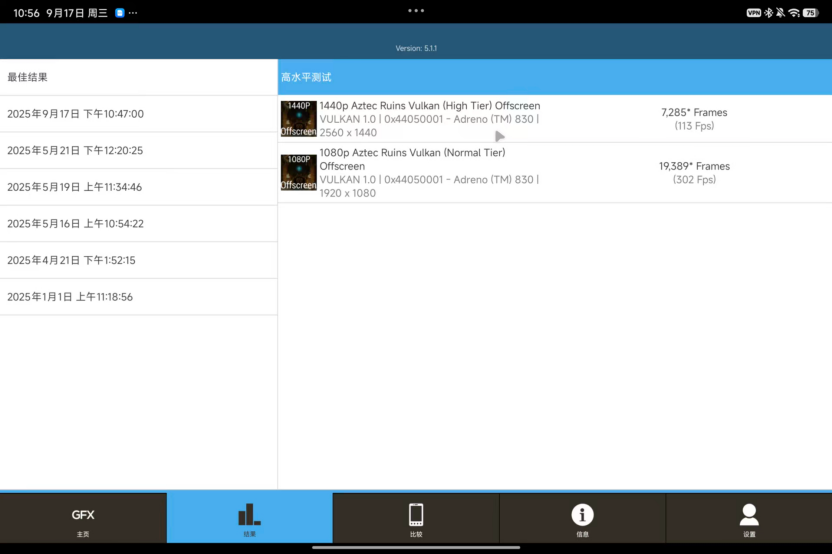Click the battery indicator in status bar
The height and width of the screenshot is (554, 832).
click(810, 13)
